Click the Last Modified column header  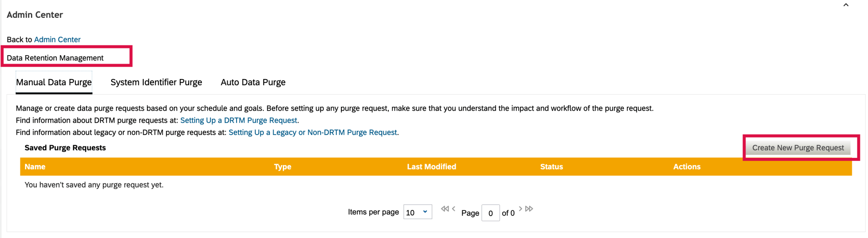(431, 167)
